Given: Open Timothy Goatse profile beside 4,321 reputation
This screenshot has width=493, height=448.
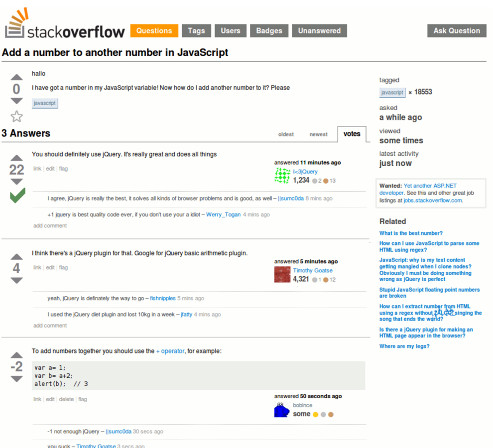Looking at the screenshot, I should point(313,270).
